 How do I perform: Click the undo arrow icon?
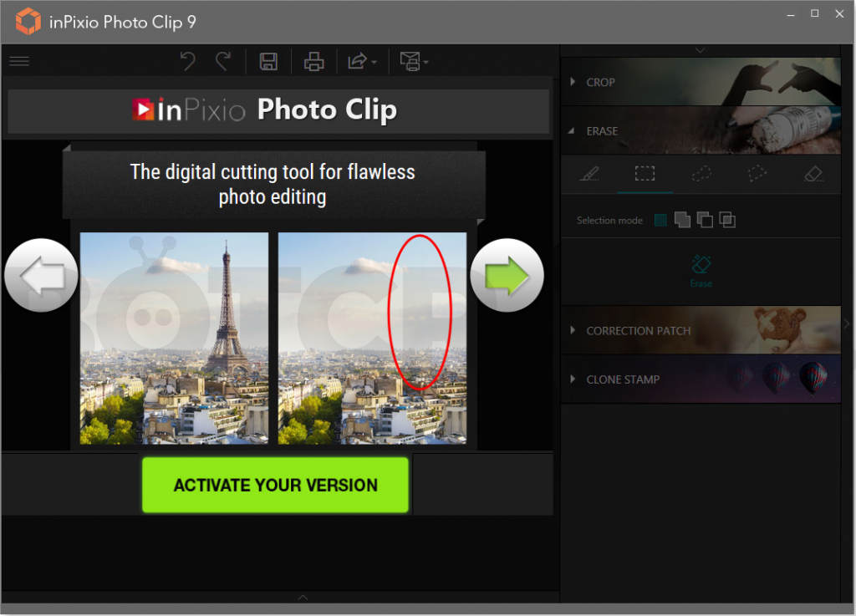click(x=188, y=61)
